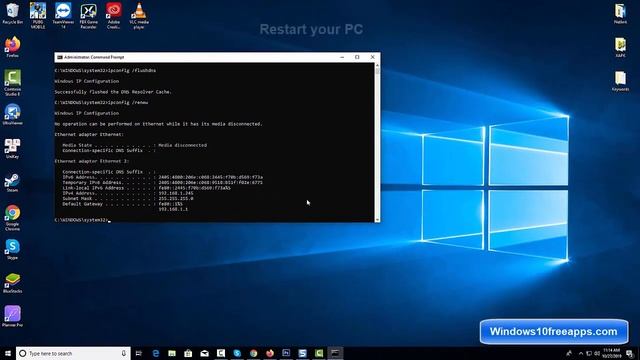Close the Command Prompt window
The width and height of the screenshot is (640, 360).
point(372,58)
